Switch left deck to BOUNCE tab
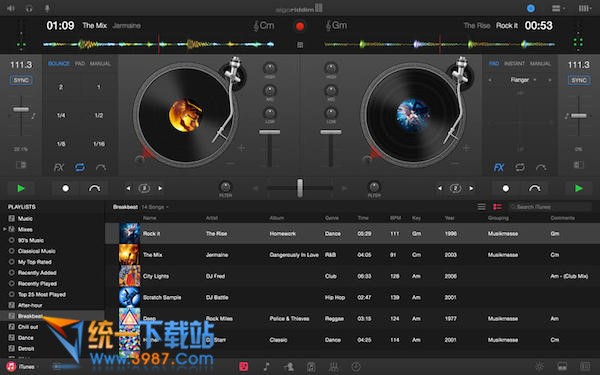 pos(59,64)
